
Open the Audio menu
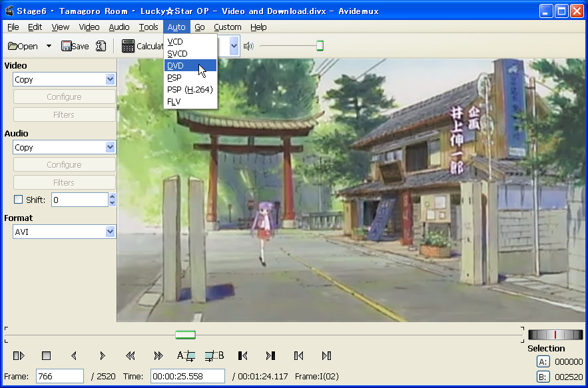(119, 27)
